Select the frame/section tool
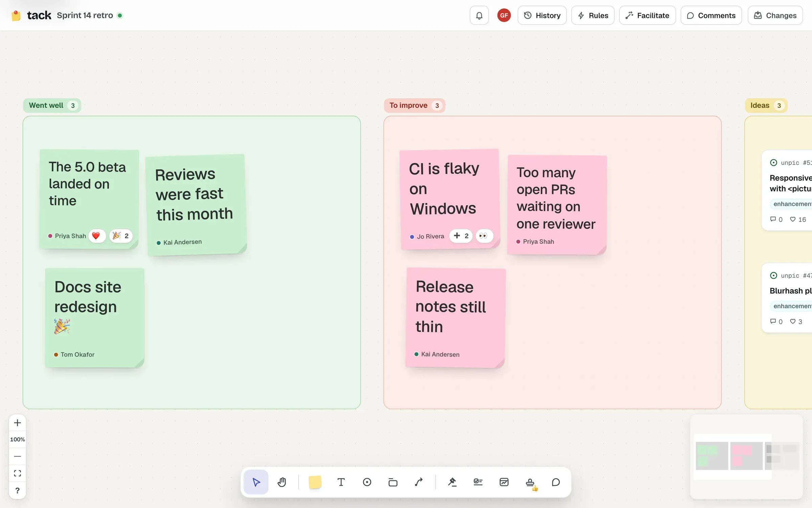Screen dimensions: 812x508 pyautogui.click(x=393, y=482)
